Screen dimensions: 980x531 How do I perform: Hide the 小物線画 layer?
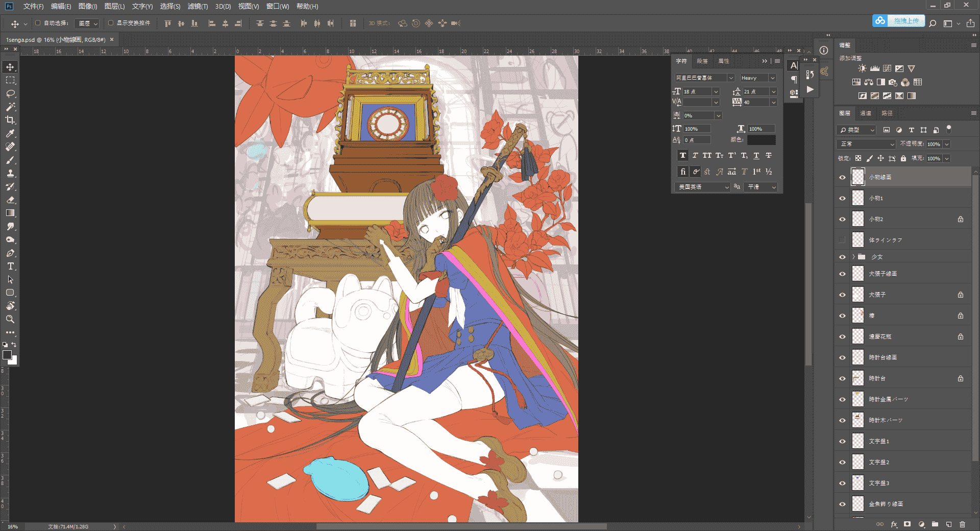[842, 178]
